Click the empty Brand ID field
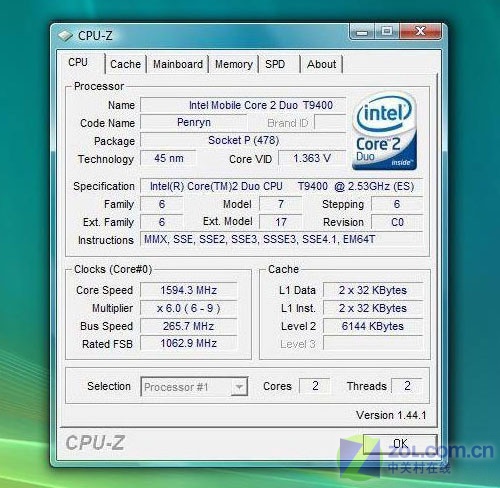The width and height of the screenshot is (500, 488). pos(330,123)
